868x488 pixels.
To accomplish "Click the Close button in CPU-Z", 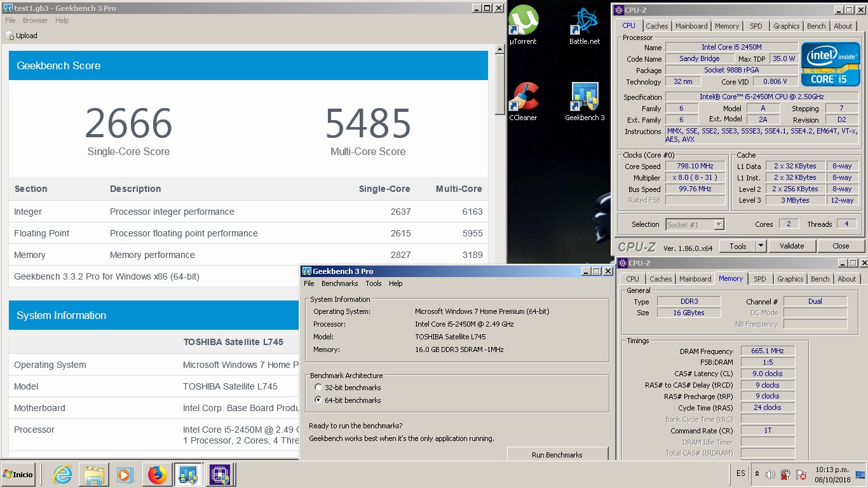I will click(841, 246).
